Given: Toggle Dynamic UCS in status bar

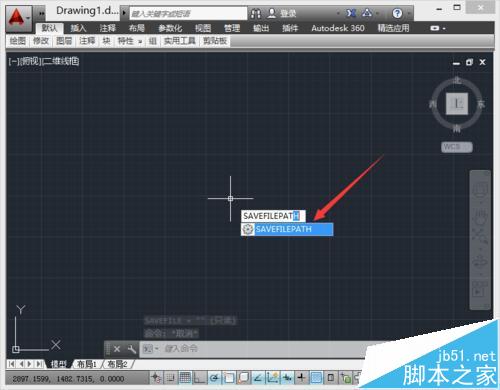Looking at the screenshot, I should [272, 378].
